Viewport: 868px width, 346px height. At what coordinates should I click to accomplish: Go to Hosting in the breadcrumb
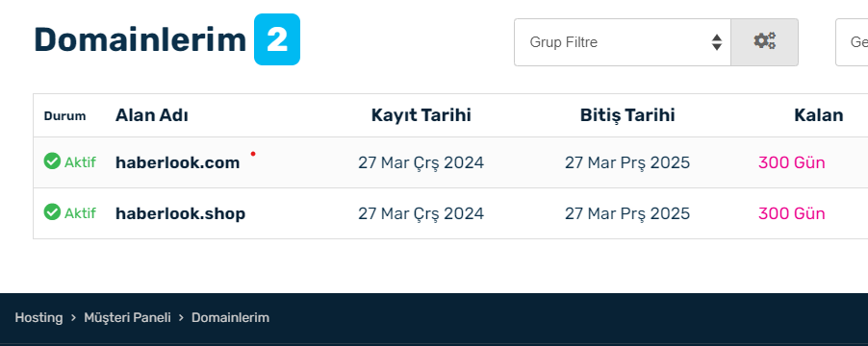(x=38, y=318)
